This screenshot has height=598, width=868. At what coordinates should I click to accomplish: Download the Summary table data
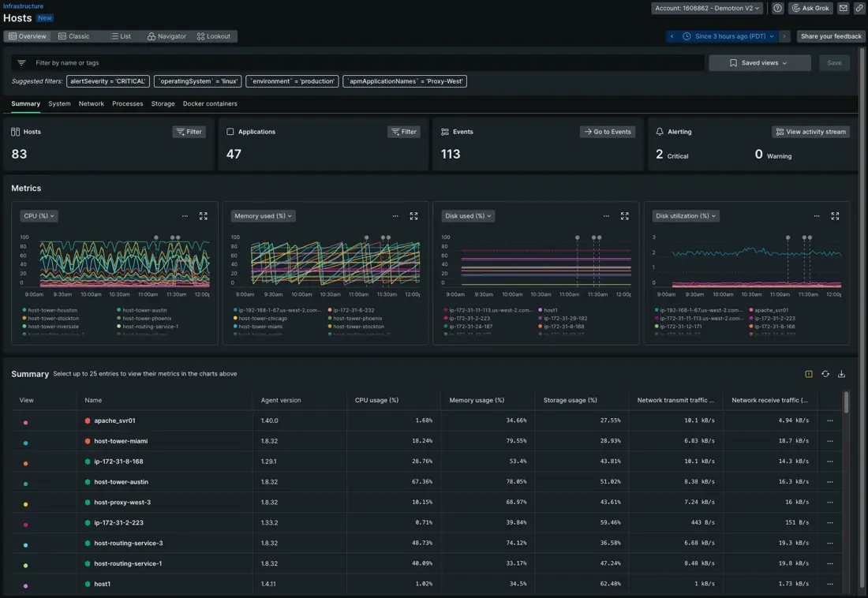(x=841, y=374)
